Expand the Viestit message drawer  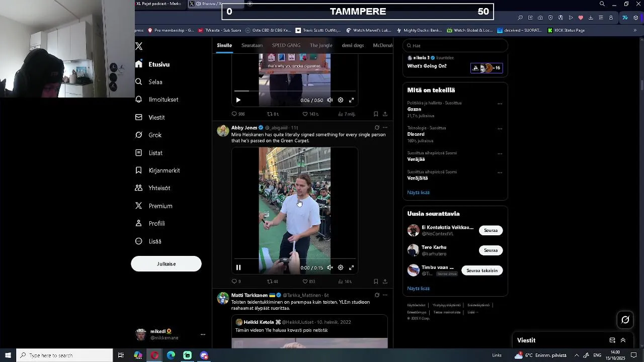(x=623, y=340)
